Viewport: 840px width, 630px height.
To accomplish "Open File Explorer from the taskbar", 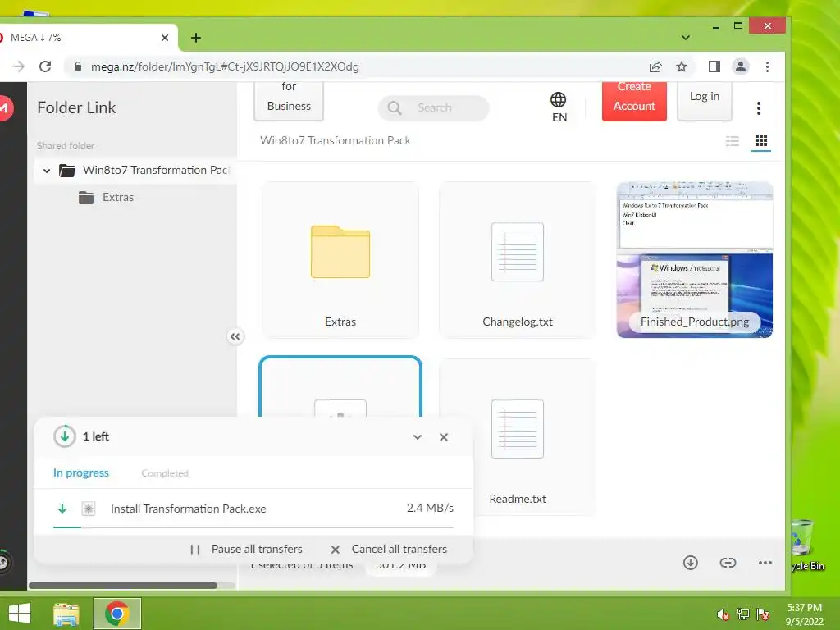I will pos(66,614).
